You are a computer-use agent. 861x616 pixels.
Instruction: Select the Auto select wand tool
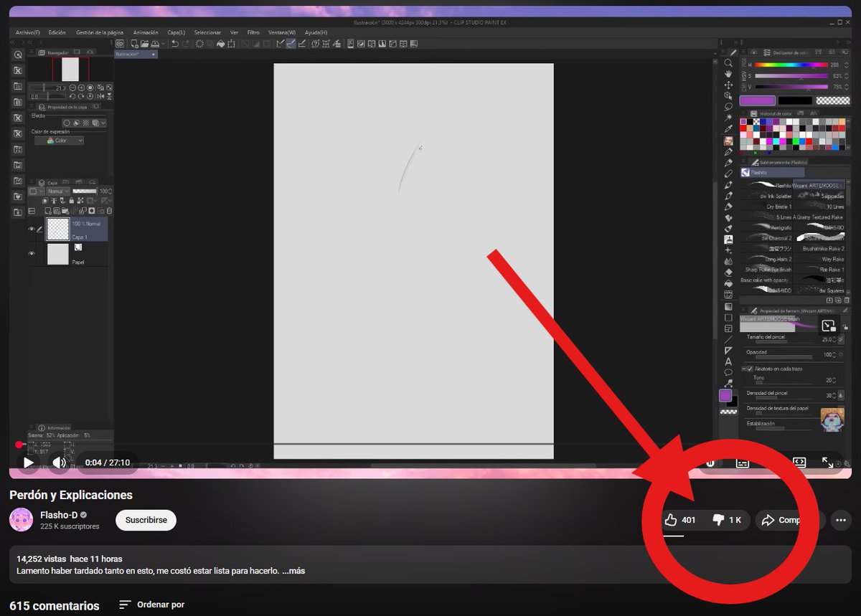click(x=728, y=117)
